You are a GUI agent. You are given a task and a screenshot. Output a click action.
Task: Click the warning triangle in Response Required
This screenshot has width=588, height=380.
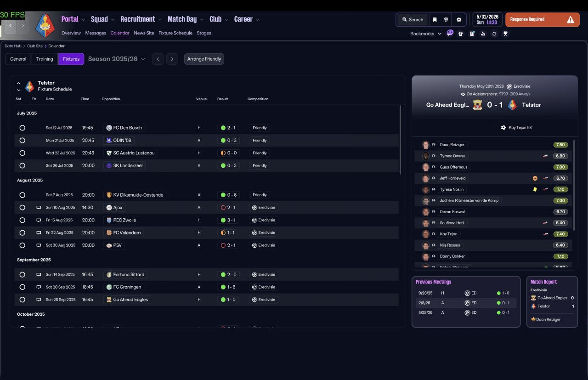click(571, 20)
